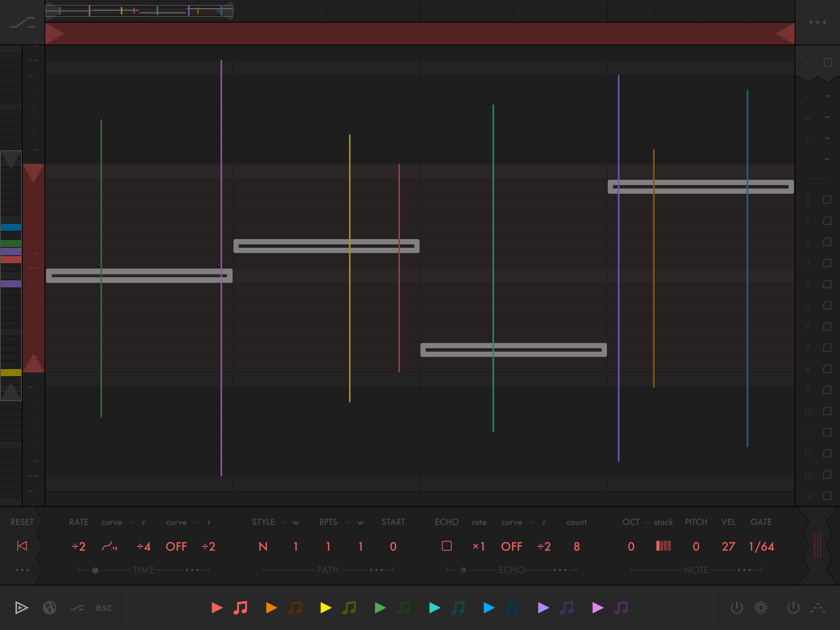Click the atom icon in bottom bar
The height and width of the screenshot is (630, 840).
(x=761, y=608)
